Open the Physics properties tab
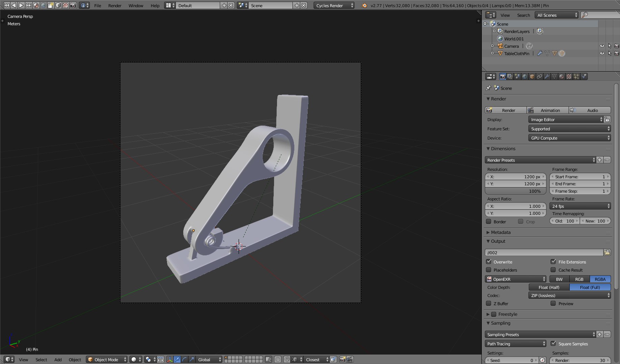This screenshot has height=364, width=620. click(584, 77)
